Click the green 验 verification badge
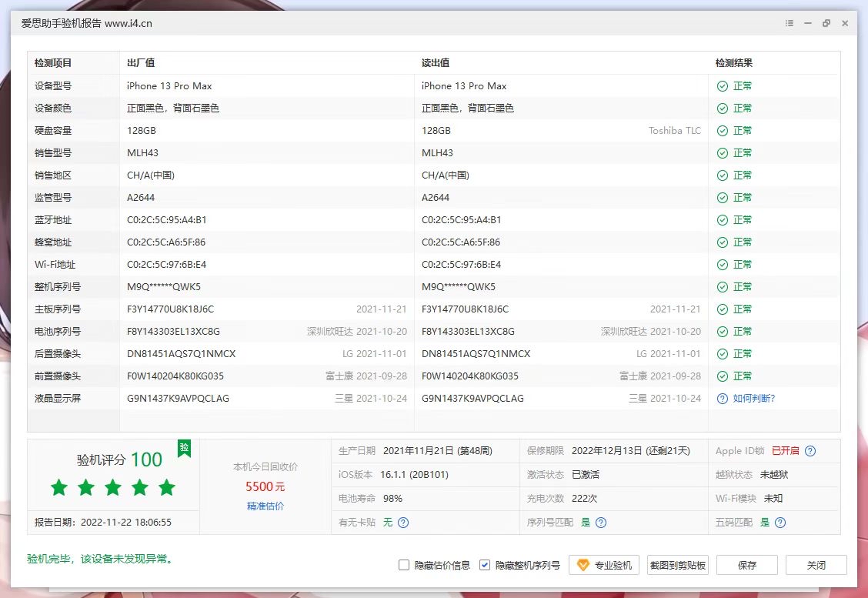 tap(184, 450)
